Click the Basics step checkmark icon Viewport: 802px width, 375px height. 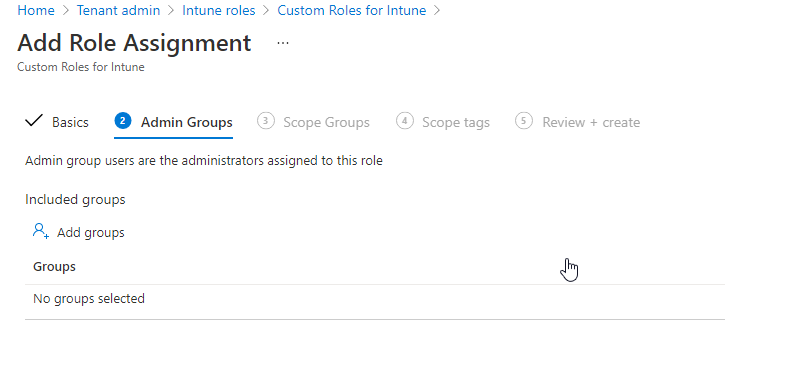coord(34,121)
